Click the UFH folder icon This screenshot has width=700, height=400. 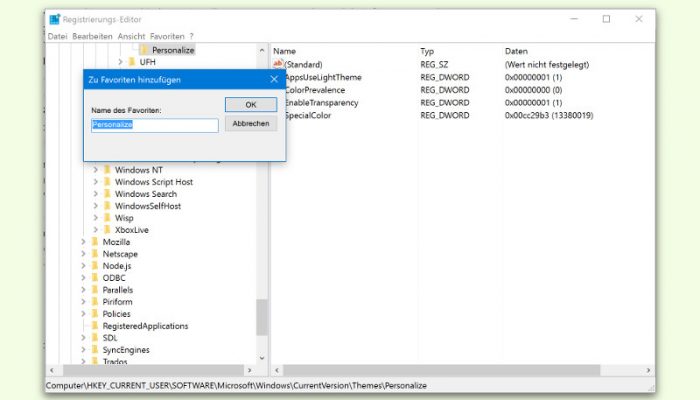[132, 62]
